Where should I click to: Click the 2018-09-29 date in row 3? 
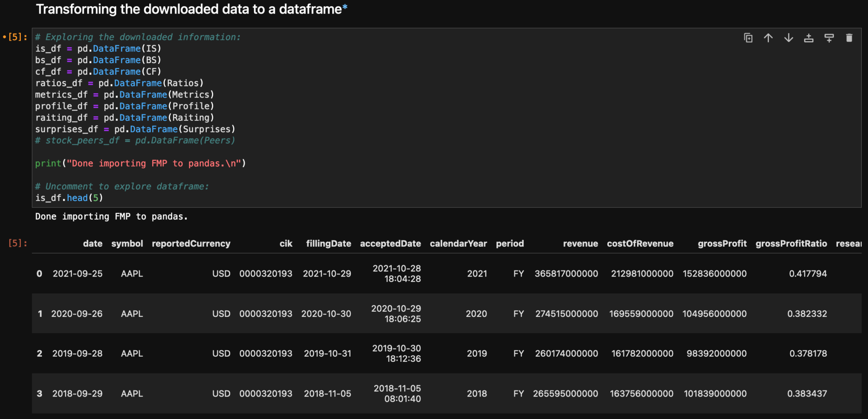click(77, 394)
